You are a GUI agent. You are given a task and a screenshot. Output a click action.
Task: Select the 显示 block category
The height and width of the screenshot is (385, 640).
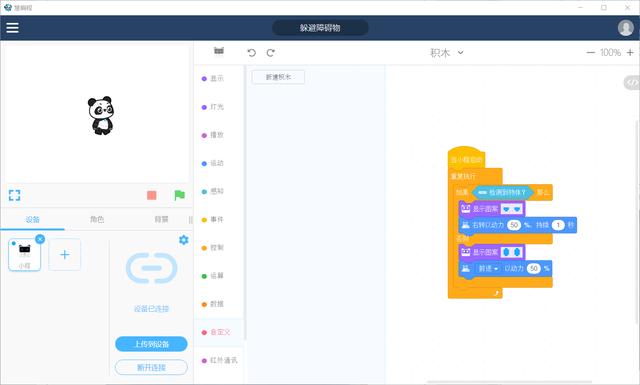click(213, 78)
